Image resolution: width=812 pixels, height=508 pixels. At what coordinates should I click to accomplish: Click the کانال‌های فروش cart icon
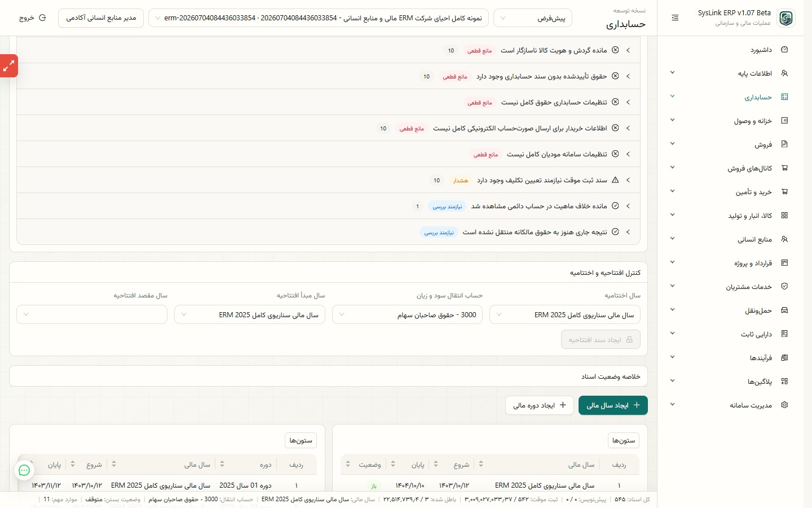pyautogui.click(x=784, y=168)
